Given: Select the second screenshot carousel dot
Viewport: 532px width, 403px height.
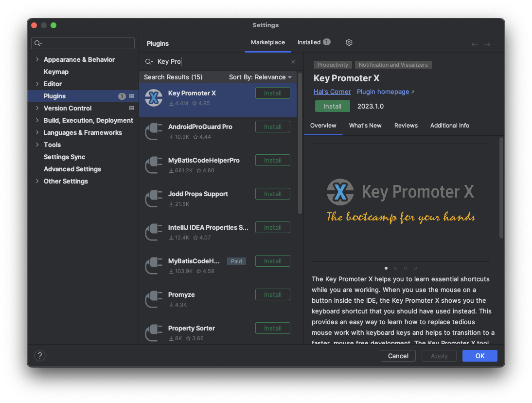Looking at the screenshot, I should point(396,268).
